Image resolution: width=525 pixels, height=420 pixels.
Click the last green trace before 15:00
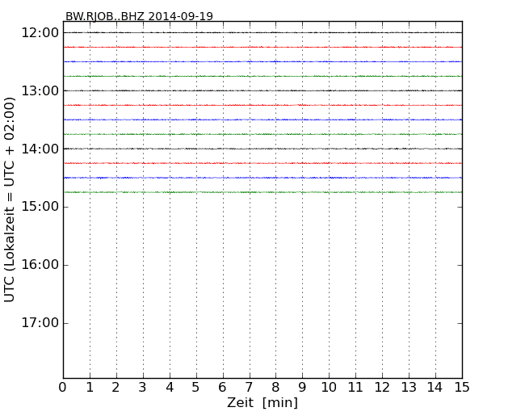tap(262, 192)
